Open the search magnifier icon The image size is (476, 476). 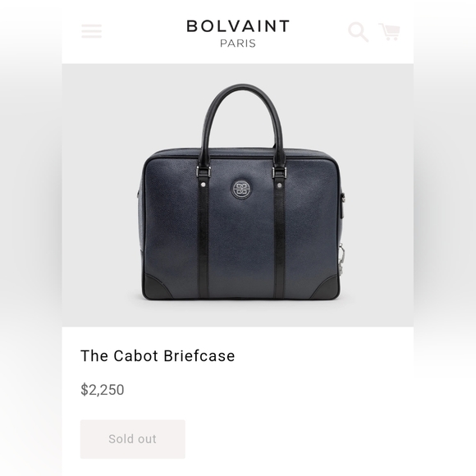click(x=358, y=31)
